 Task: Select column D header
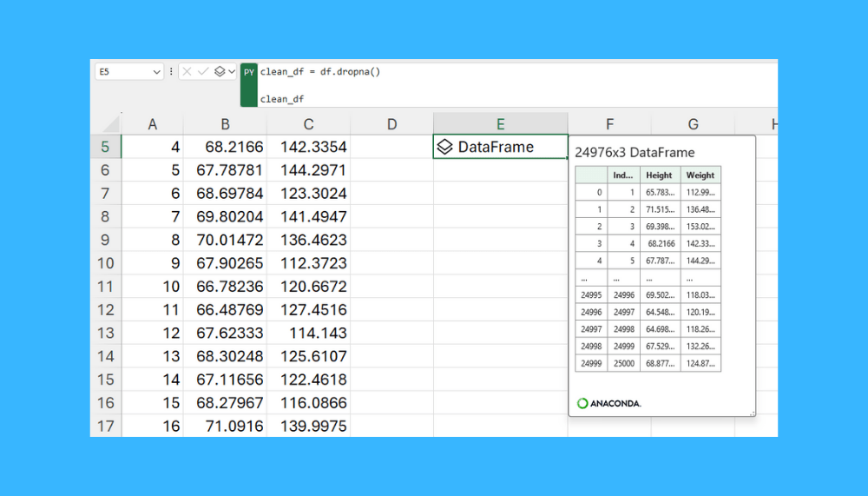[392, 124]
